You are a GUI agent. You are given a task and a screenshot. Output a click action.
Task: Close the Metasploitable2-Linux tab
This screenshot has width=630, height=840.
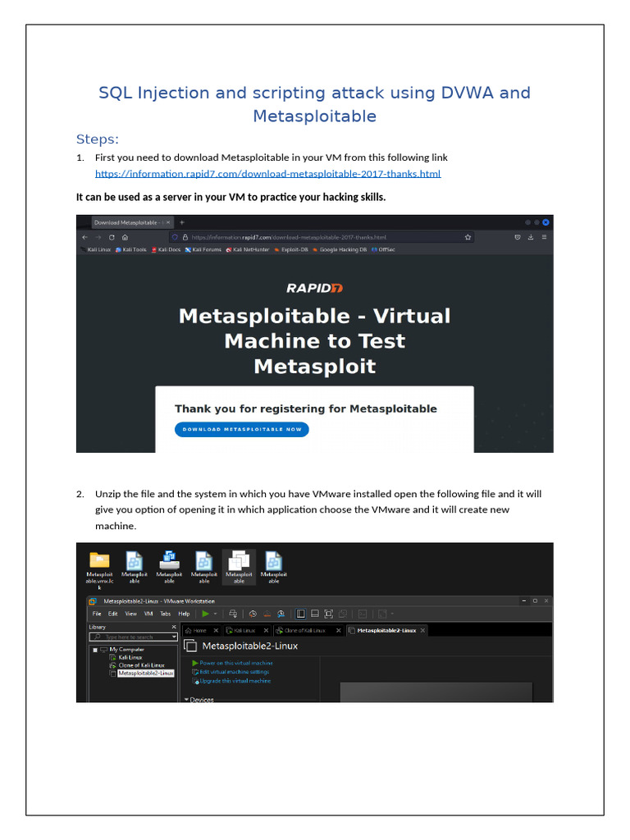pyautogui.click(x=422, y=631)
